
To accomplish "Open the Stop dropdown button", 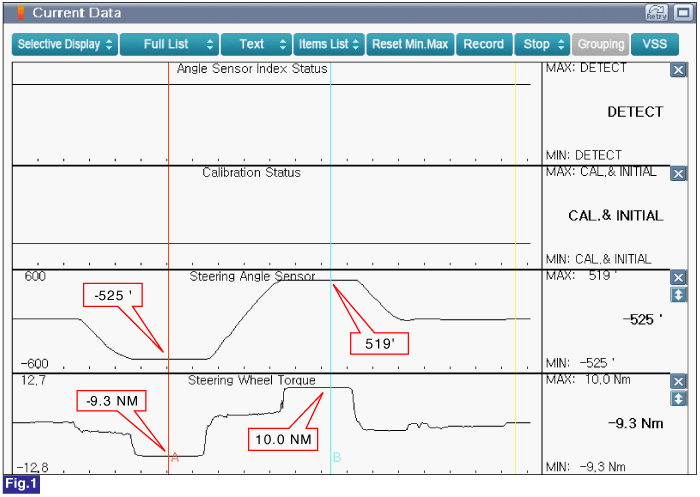I will pyautogui.click(x=542, y=44).
